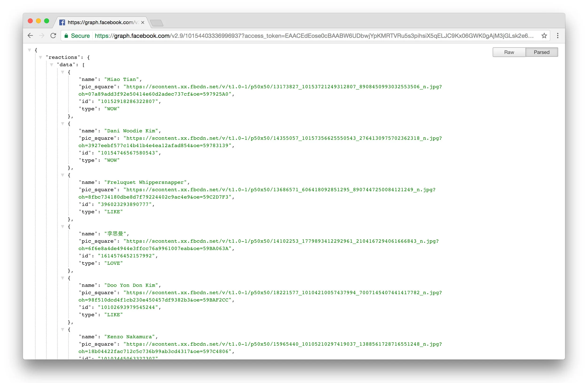Click the id value "396023293890777"
This screenshot has height=383, width=588.
click(124, 205)
